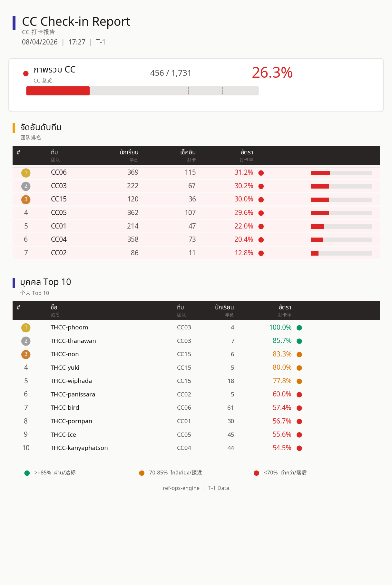Screen dimensions: 392x585
Task: Click the red legend dot labeled <70%
Action: [256, 473]
